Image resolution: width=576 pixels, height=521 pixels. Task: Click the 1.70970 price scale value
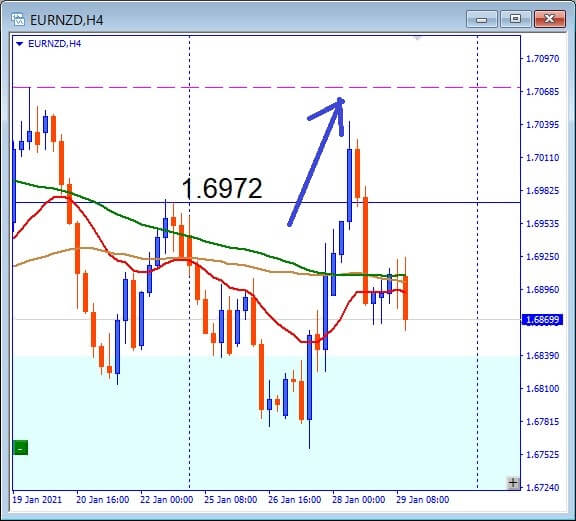(x=542, y=59)
